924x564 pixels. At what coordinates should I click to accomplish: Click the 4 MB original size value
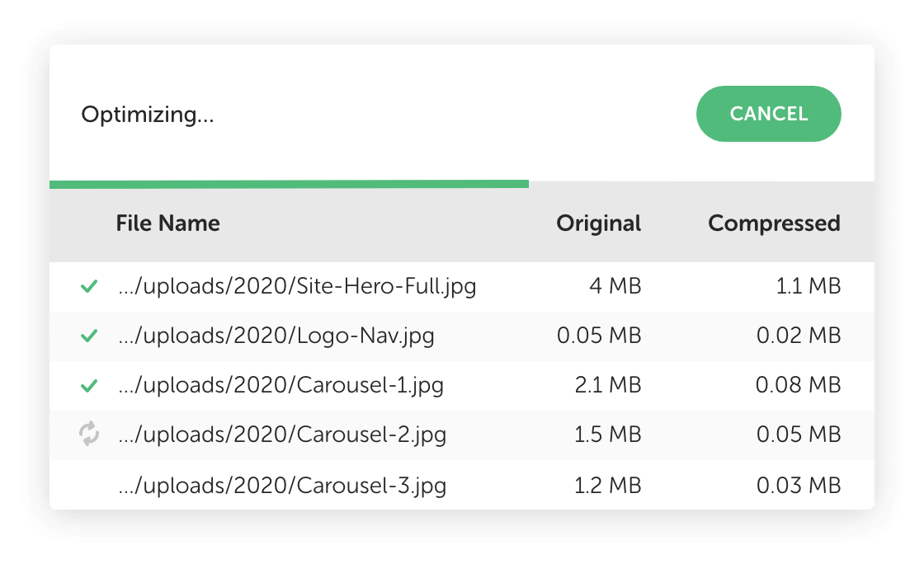pos(615,287)
